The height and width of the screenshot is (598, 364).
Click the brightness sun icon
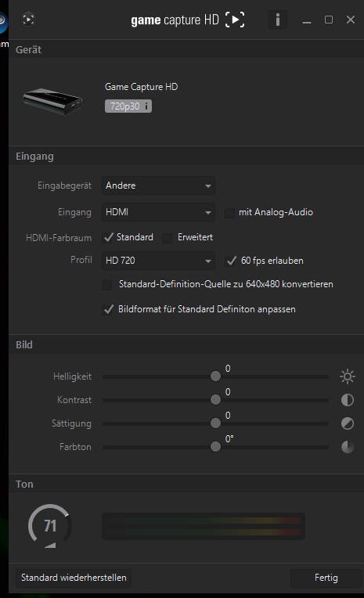(348, 376)
